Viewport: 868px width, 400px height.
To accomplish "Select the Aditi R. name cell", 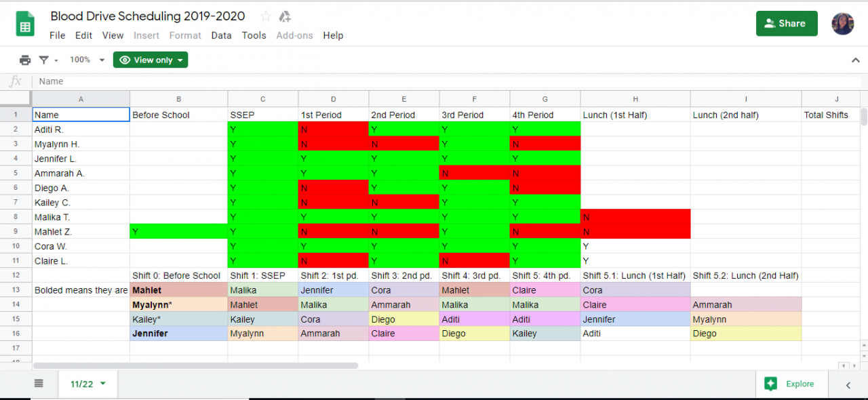I will tap(81, 129).
